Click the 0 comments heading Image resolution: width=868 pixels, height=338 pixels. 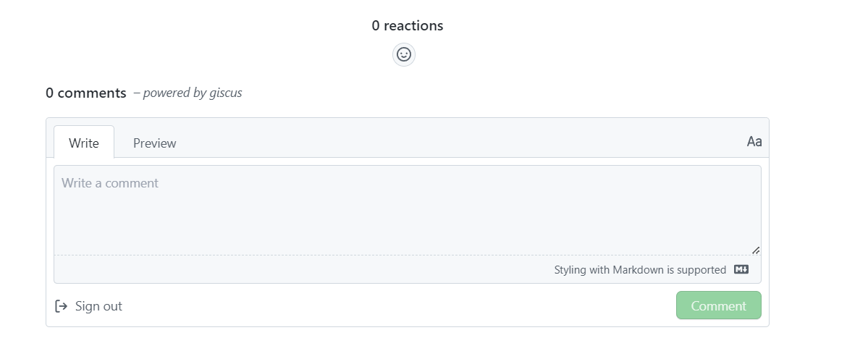click(85, 93)
